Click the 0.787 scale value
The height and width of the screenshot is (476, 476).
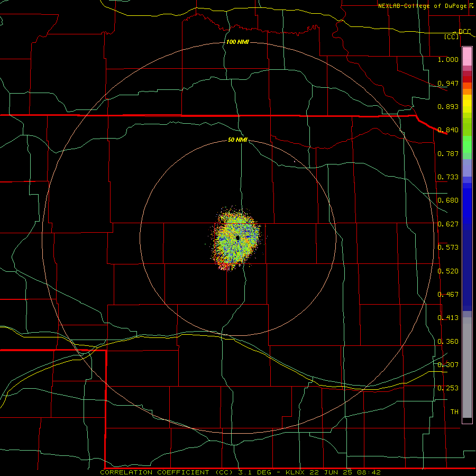click(x=448, y=153)
